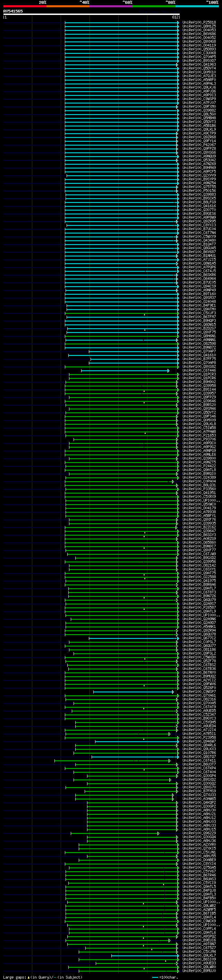Click the green ~80% identity legend segment
222x980 pixels.
point(154,6)
